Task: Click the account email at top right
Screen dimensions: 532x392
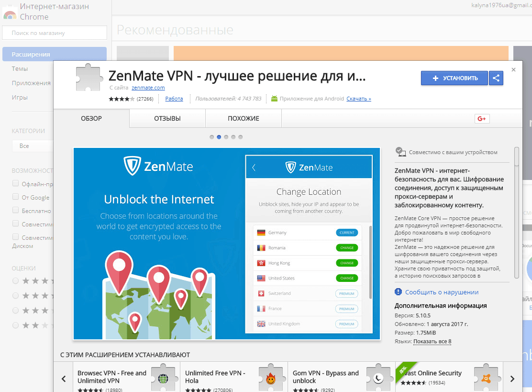Action: 501,5
